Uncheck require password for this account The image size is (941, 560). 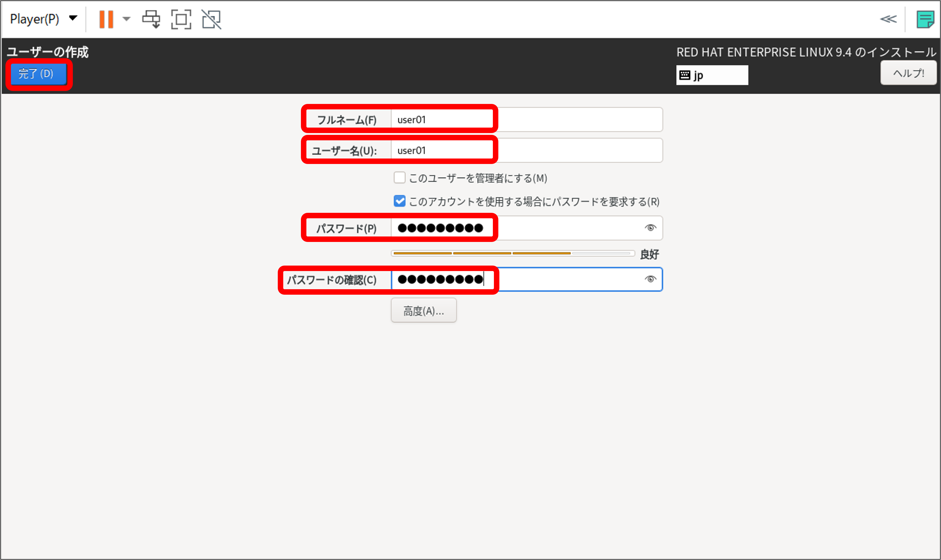[399, 201]
